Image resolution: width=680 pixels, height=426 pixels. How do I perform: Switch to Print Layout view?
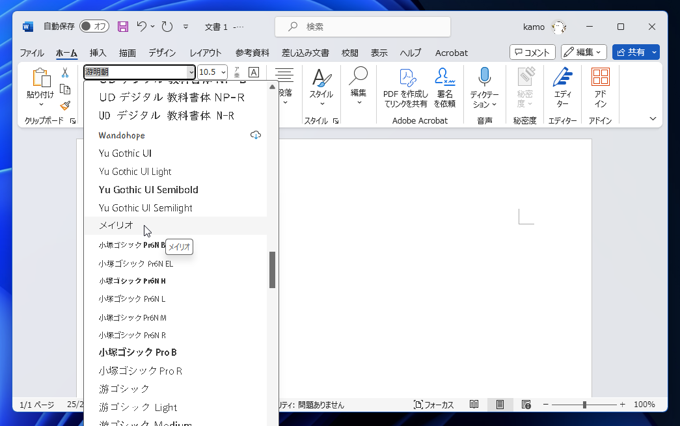[x=500, y=405]
